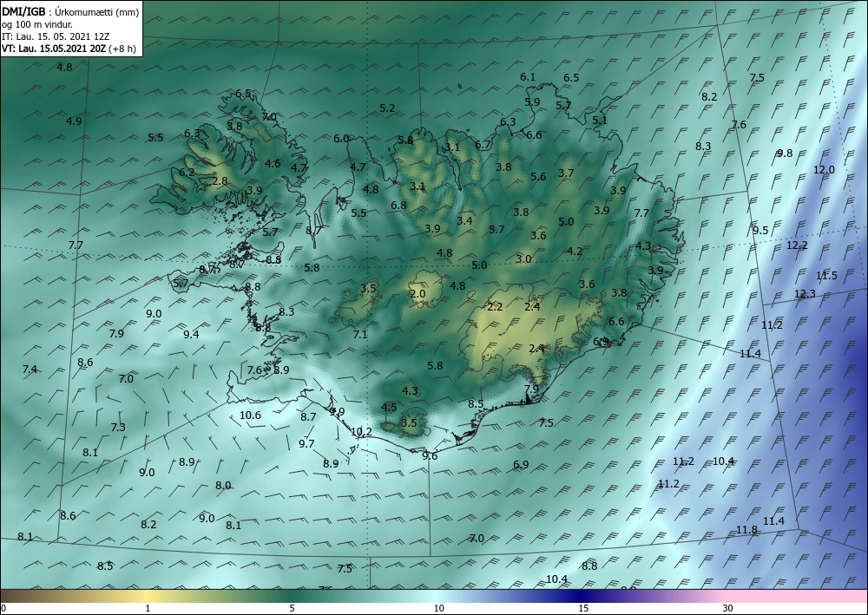The height and width of the screenshot is (615, 868).
Task: Click the 11.8 value on the map
Action: 746,530
